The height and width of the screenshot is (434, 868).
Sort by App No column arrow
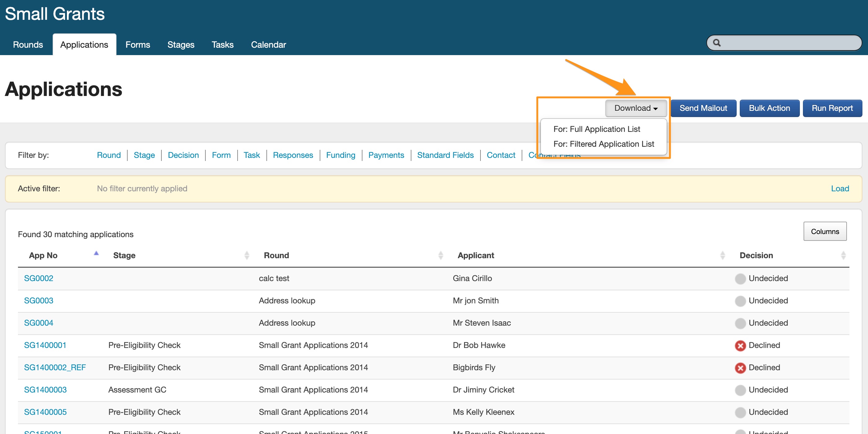(96, 254)
